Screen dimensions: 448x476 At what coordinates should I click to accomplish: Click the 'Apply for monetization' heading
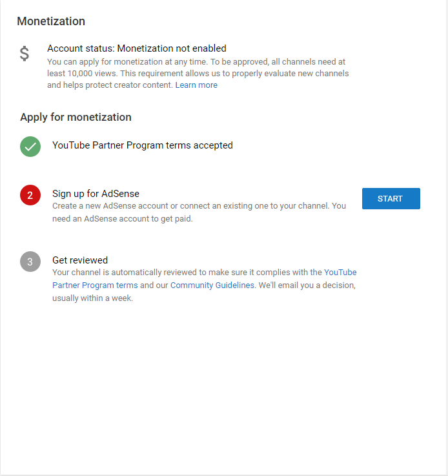(x=76, y=118)
